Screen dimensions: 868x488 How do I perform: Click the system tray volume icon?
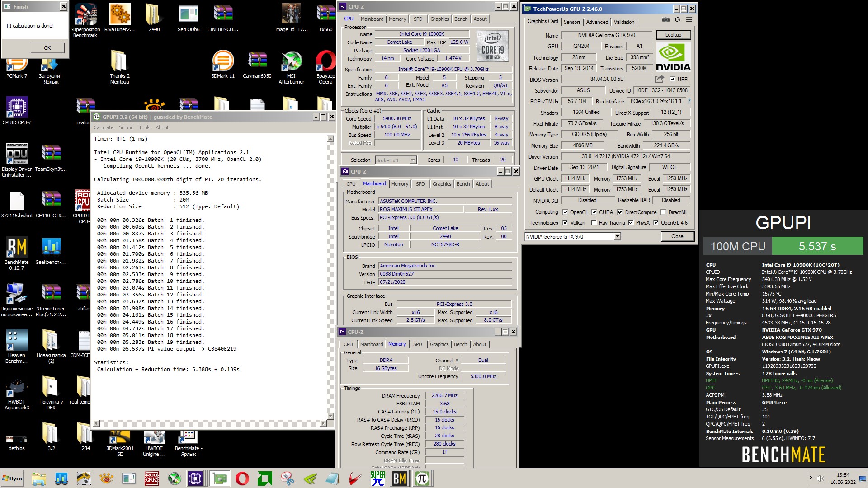click(821, 479)
